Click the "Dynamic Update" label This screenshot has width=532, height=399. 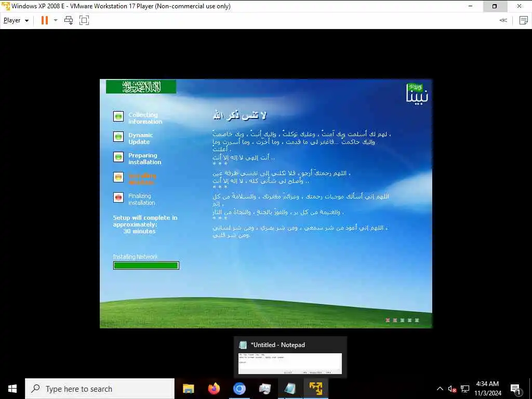140,138
